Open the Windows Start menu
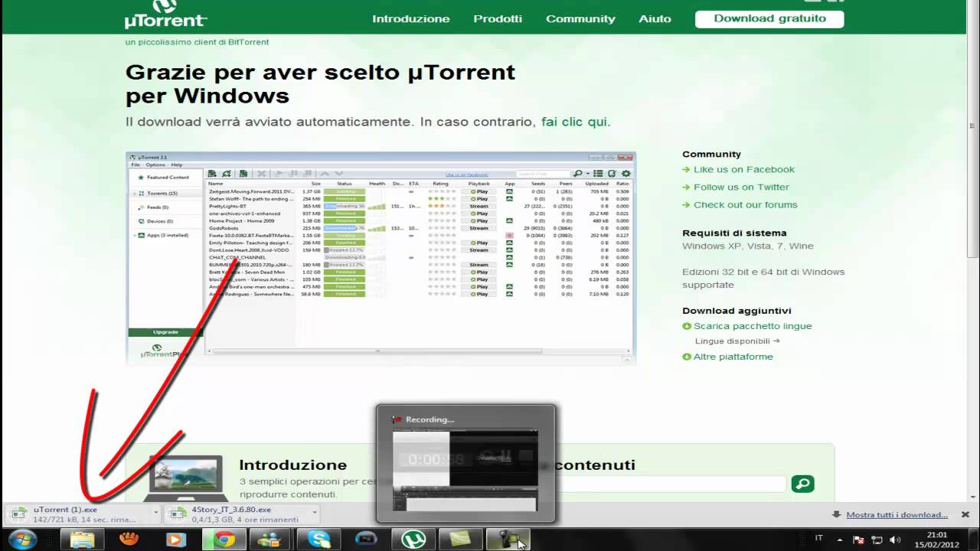Screen dimensions: 980x551 [22, 539]
